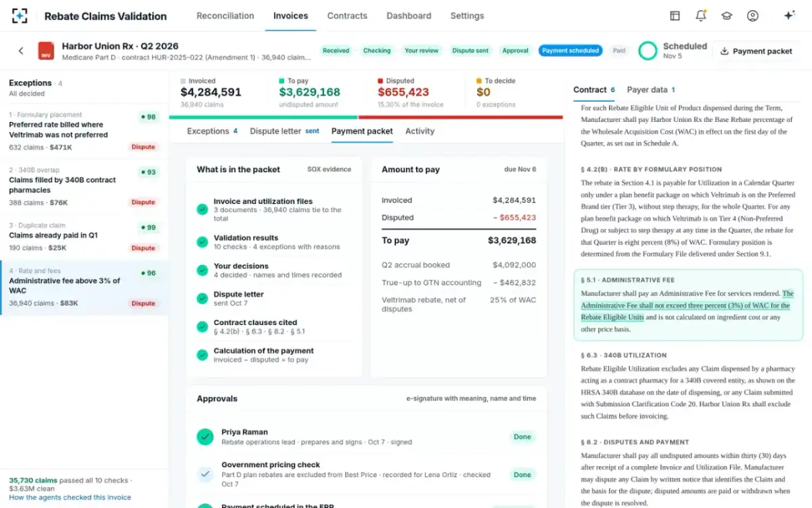812x508 pixels.
Task: Click the Rebate Claims Validation app logo
Action: (x=20, y=16)
